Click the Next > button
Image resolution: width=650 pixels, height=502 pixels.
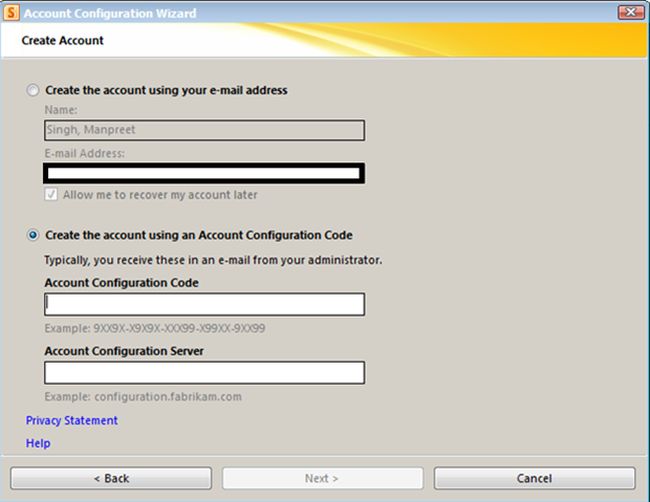(x=323, y=478)
